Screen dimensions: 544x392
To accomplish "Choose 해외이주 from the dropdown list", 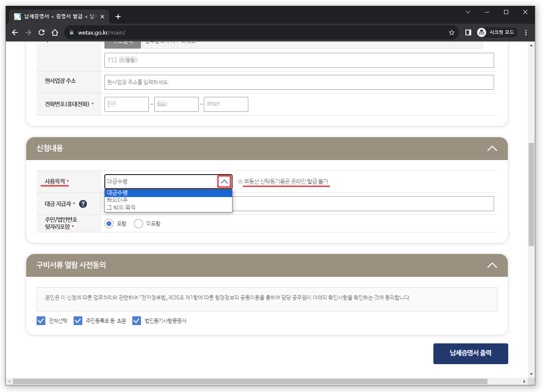I will tap(168, 200).
